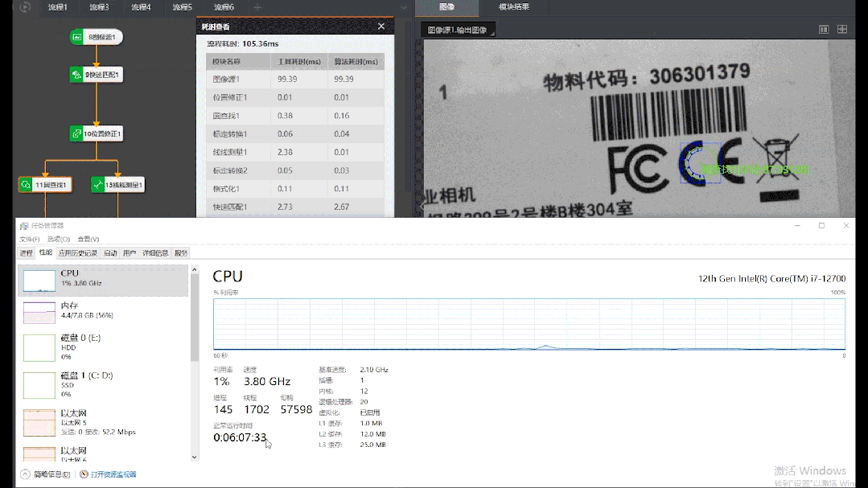Switch to the 流程3 tab

99,7
